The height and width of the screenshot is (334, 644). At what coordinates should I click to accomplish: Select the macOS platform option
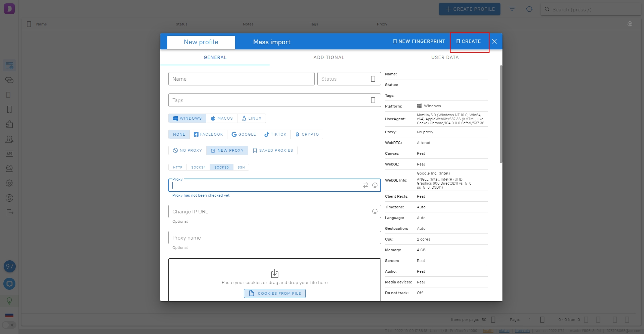coord(222,118)
